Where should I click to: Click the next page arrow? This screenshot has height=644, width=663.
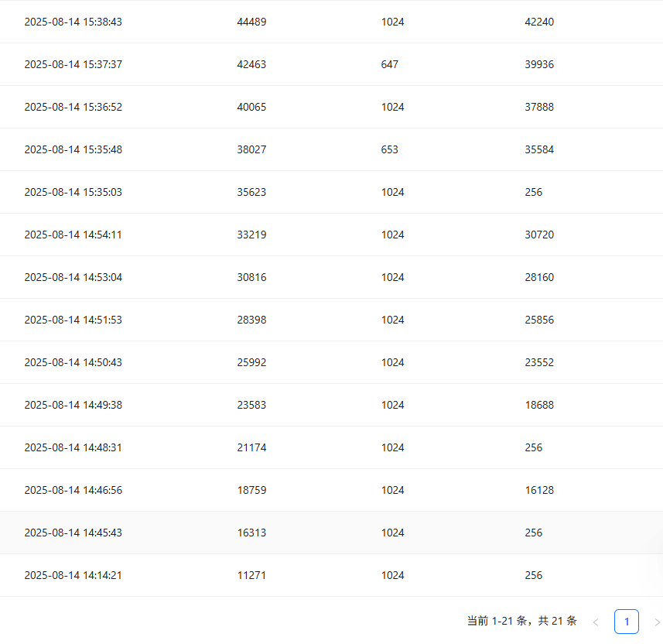coord(657,622)
